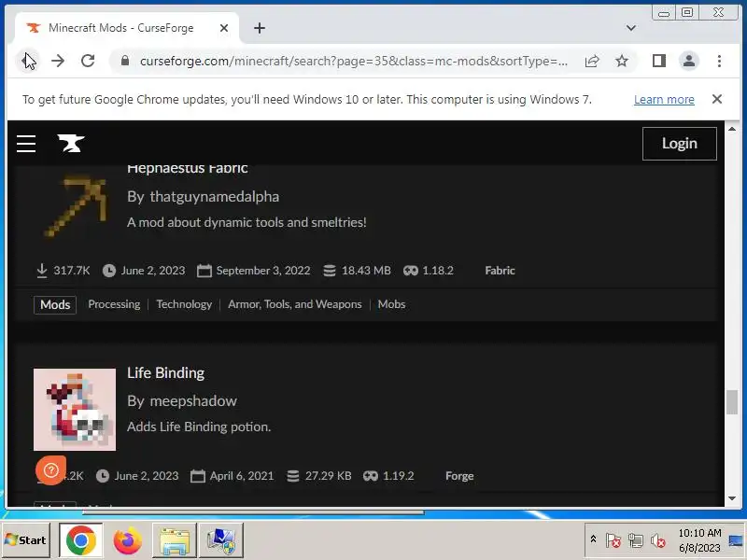Click the network status tray icon
The width and height of the screenshot is (747, 560).
pyautogui.click(x=636, y=540)
